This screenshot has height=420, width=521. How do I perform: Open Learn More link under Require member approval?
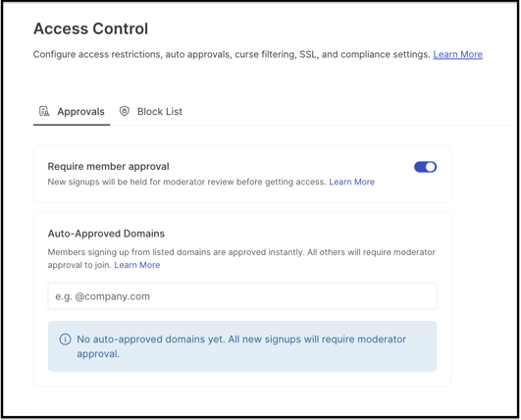351,183
